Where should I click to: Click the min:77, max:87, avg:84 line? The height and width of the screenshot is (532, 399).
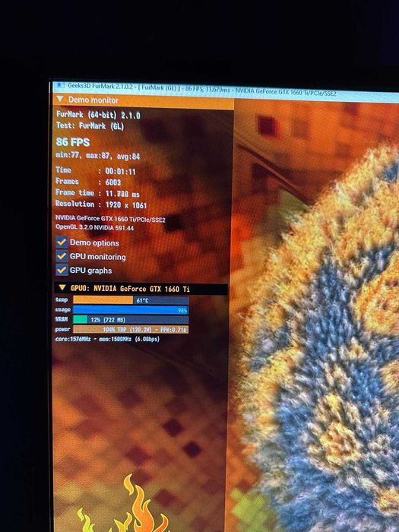click(x=98, y=156)
